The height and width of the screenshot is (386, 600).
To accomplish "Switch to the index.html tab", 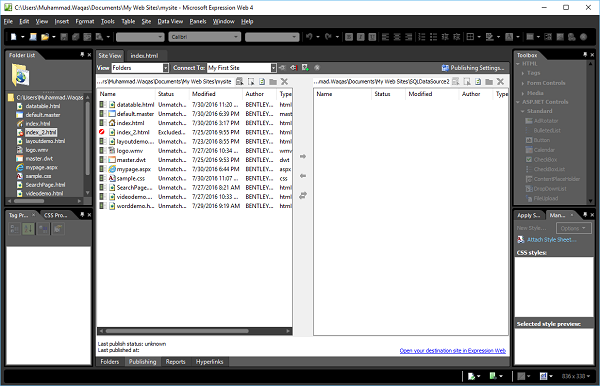I will click(144, 55).
